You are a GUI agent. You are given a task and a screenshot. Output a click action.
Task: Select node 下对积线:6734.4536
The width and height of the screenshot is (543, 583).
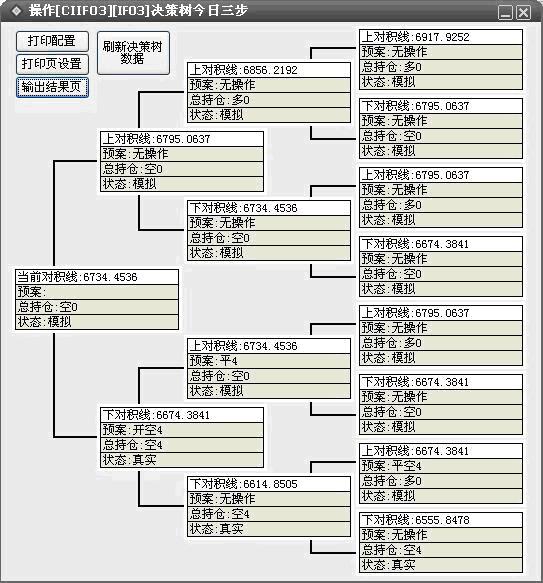(269, 208)
